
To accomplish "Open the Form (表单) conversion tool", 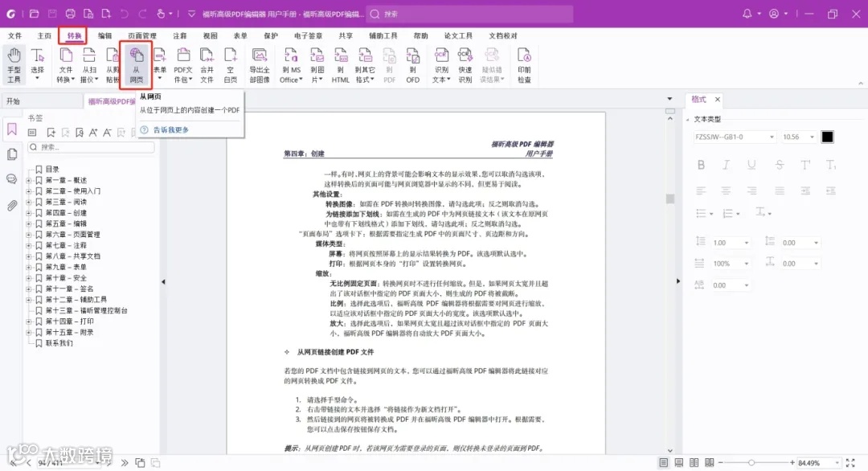I will point(159,65).
